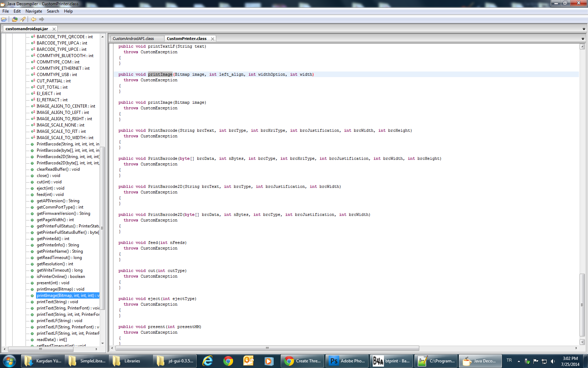Screen dimensions: 588x368
Task: Select BARCODE_TYPE_QRCODE field in tree
Action: pyautogui.click(x=65, y=37)
